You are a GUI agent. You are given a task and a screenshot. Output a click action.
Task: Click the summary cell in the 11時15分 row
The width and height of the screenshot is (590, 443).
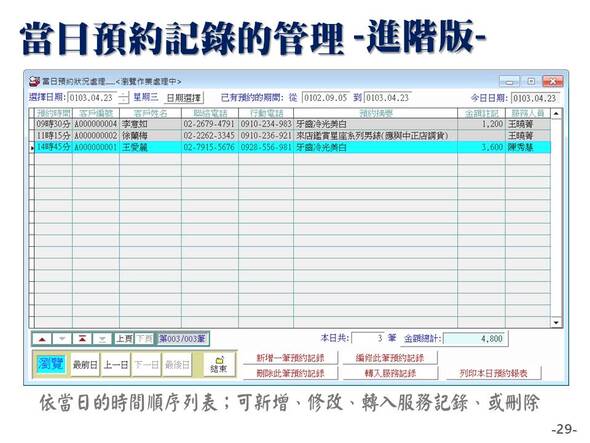click(376, 135)
